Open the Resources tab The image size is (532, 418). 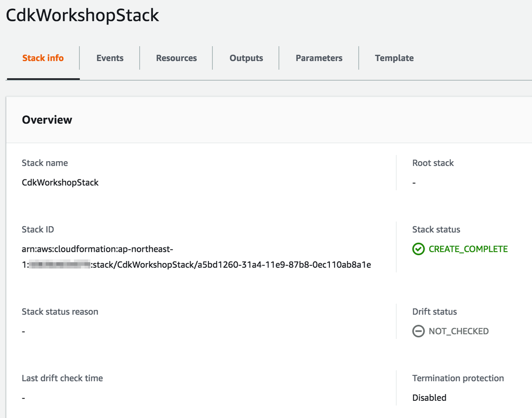coord(177,58)
